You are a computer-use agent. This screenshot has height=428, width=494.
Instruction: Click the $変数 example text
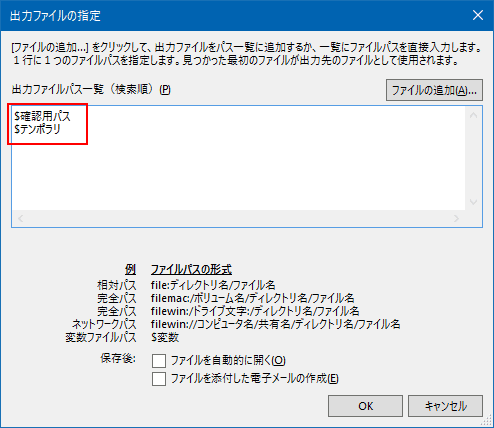point(165,337)
